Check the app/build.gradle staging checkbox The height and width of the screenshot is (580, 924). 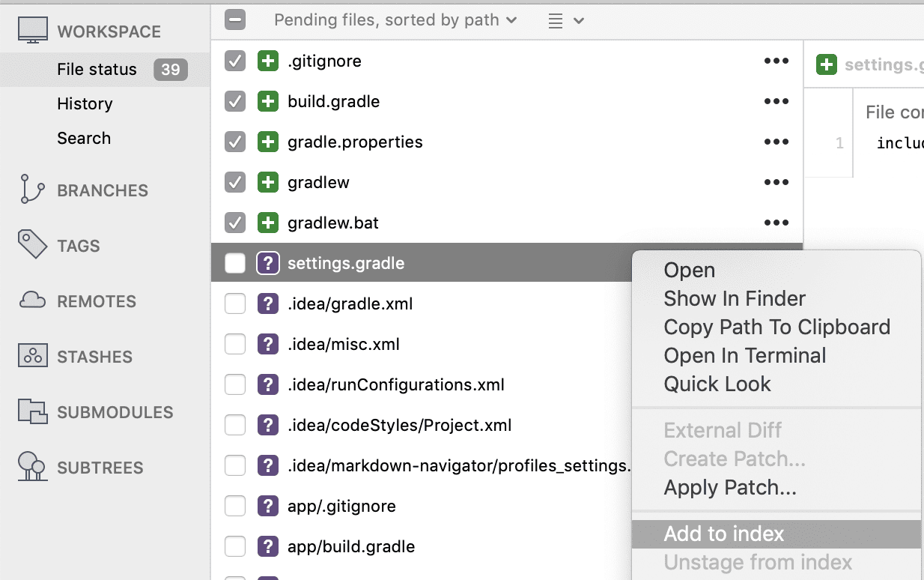234,546
